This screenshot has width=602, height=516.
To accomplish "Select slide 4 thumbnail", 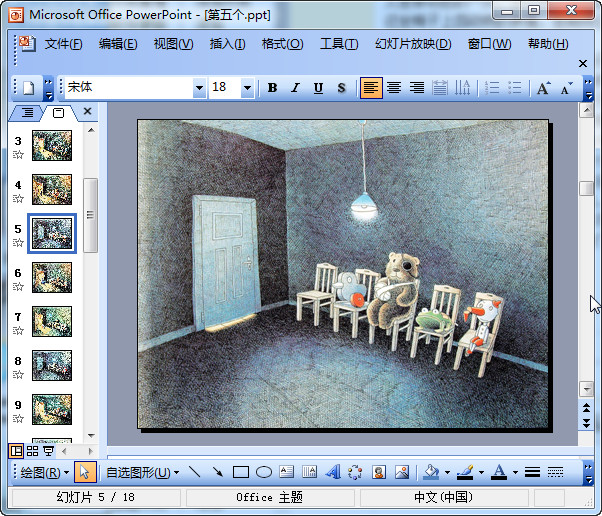I will point(52,190).
